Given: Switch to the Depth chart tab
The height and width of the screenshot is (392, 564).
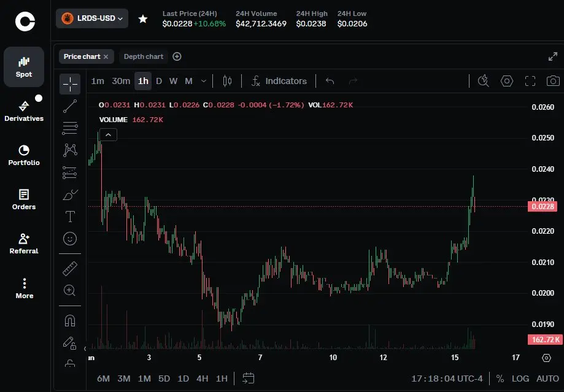Looking at the screenshot, I should pos(144,56).
